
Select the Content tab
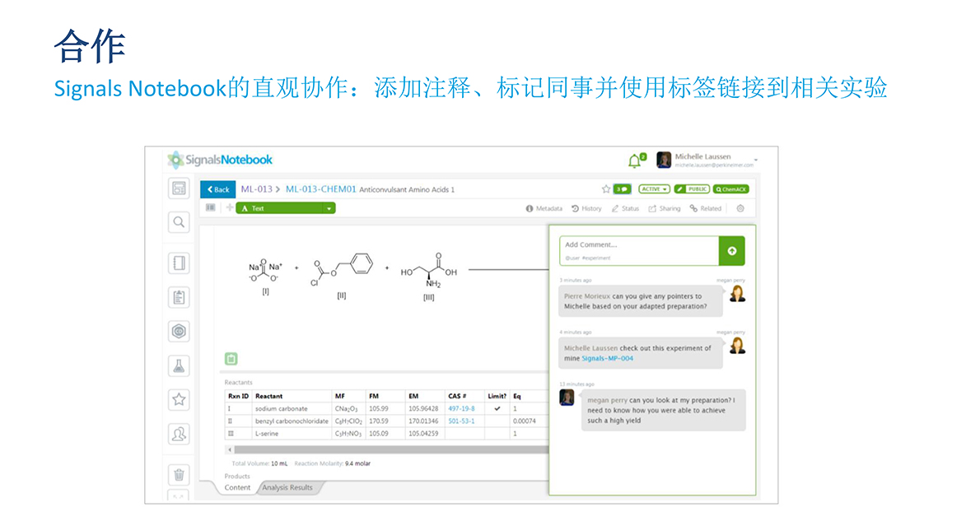(x=237, y=487)
